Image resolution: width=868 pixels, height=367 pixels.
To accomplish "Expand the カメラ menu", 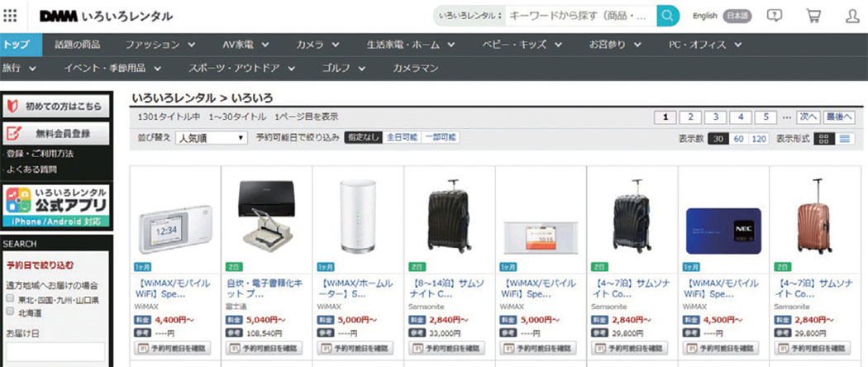I will 317,45.
